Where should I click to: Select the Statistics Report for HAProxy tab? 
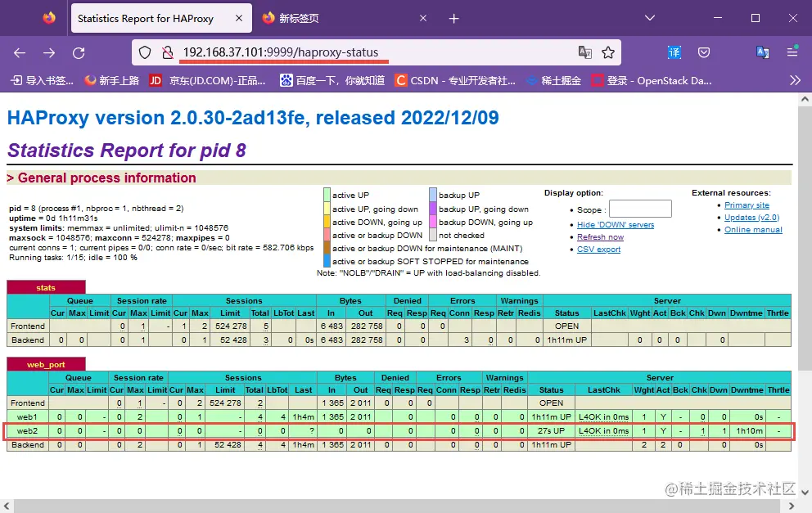[x=161, y=18]
